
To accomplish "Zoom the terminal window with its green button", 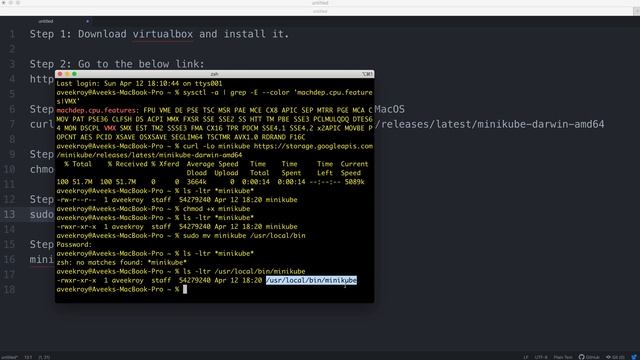I will pyautogui.click(x=74, y=74).
